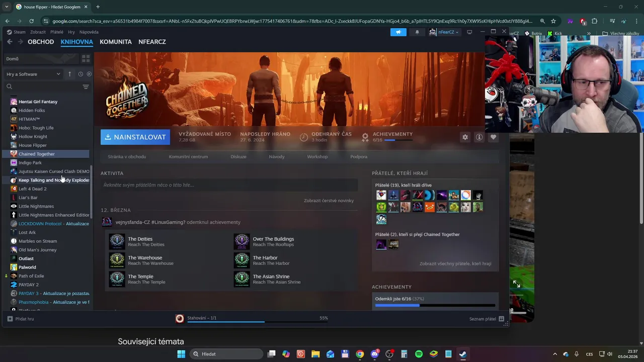Click the download progress bar at 55%
644x362 pixels.
pos(258,321)
